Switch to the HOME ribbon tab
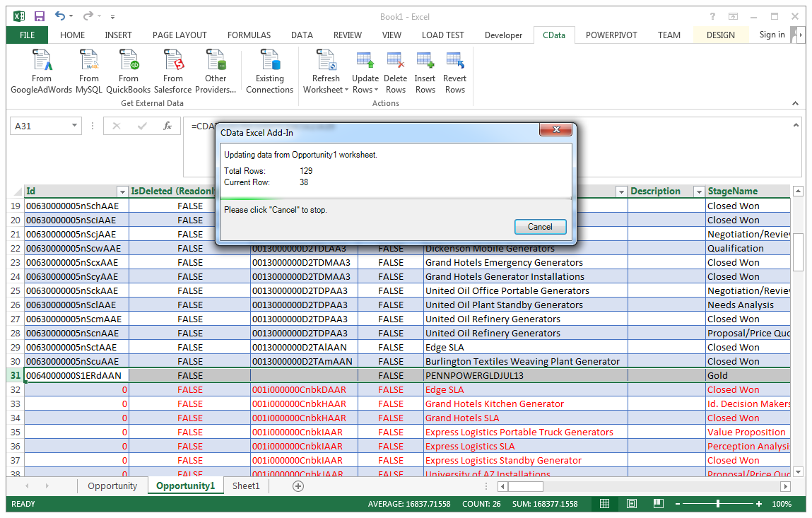This screenshot has width=812, height=518. (73, 35)
